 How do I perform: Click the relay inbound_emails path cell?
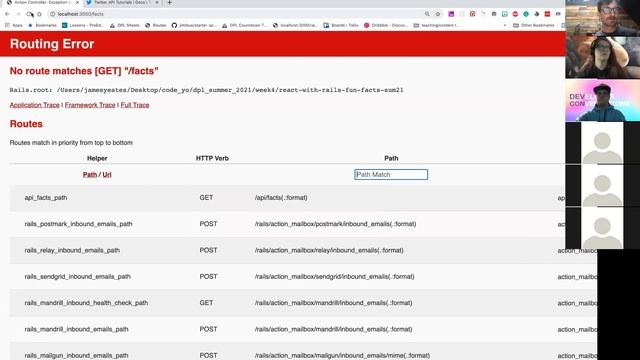tap(329, 250)
